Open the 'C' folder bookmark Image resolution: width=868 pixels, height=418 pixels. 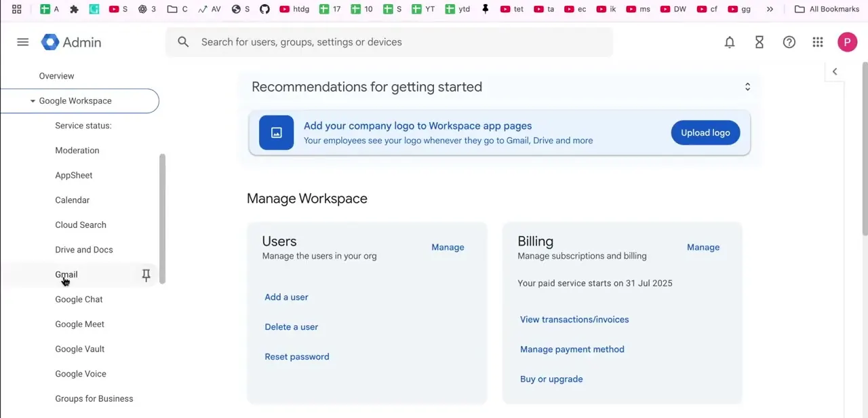click(x=178, y=9)
